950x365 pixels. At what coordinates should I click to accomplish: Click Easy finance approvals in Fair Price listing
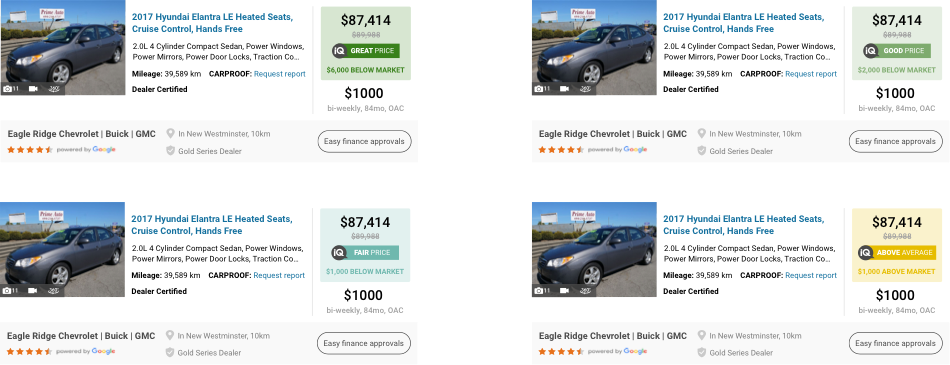click(364, 343)
